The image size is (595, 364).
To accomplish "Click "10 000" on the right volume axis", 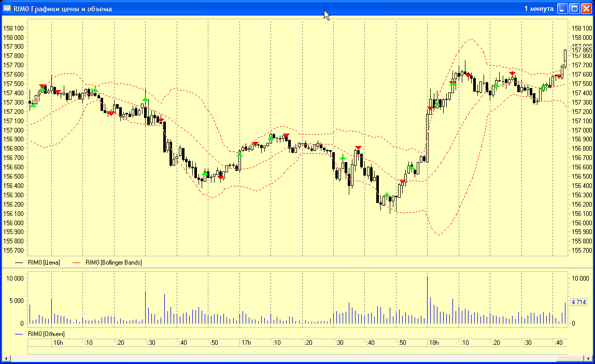I will [580, 279].
